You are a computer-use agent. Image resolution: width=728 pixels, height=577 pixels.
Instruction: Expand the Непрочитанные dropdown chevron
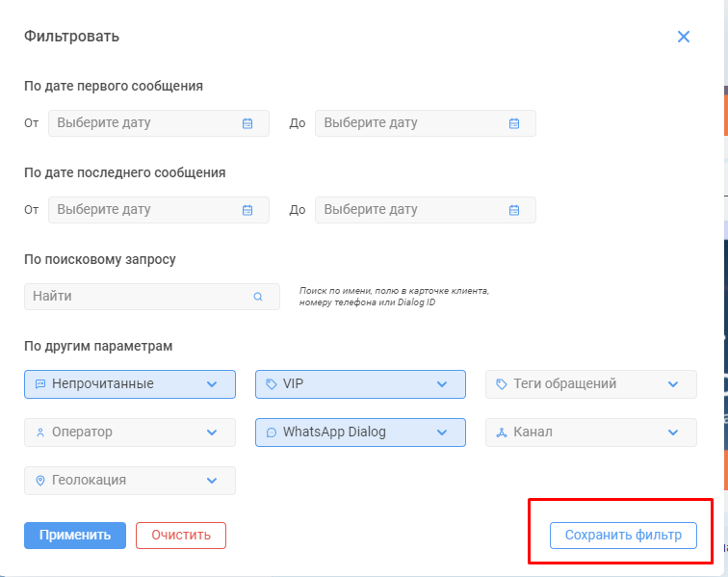coord(212,384)
